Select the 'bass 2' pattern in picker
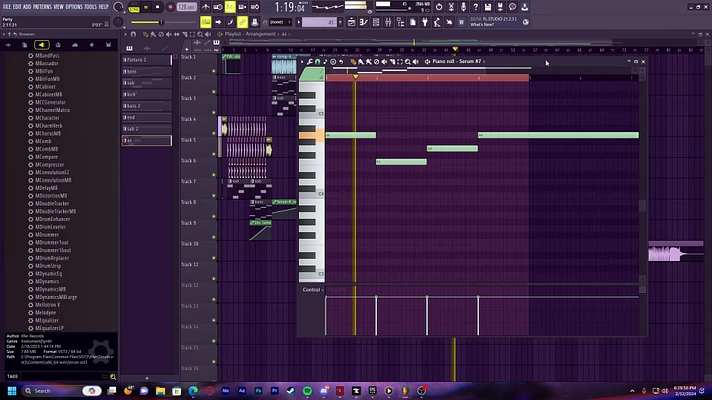The width and height of the screenshot is (712, 400). 147,106
